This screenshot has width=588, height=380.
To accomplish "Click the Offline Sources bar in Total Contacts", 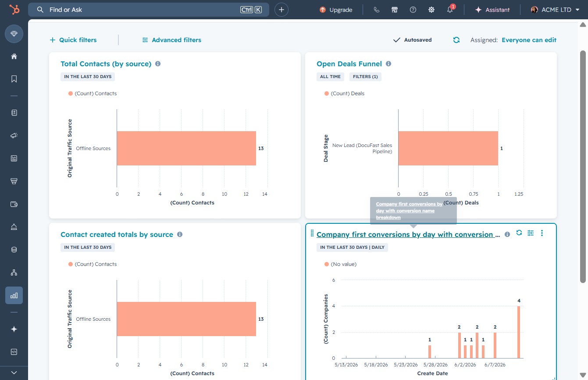I will click(186, 148).
